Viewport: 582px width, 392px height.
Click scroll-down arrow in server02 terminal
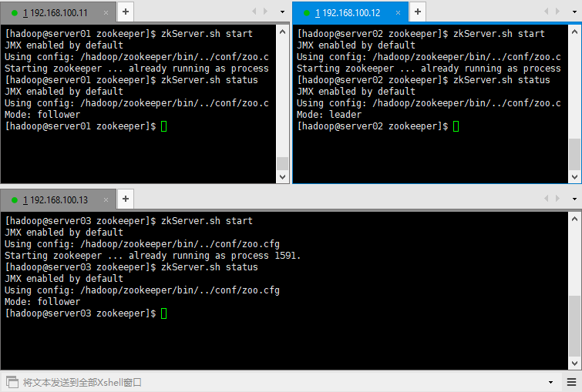click(x=574, y=177)
